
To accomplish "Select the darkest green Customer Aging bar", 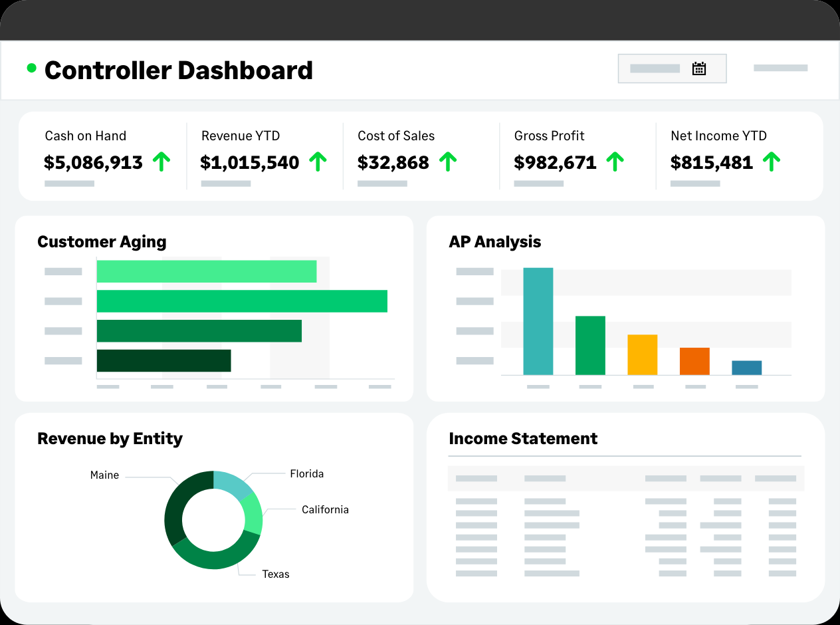I will (164, 361).
